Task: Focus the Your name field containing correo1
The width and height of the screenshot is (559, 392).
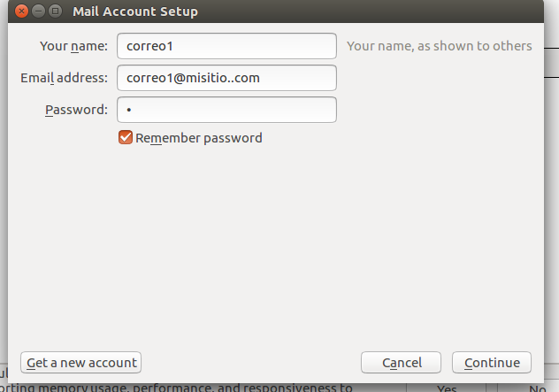Action: click(226, 46)
